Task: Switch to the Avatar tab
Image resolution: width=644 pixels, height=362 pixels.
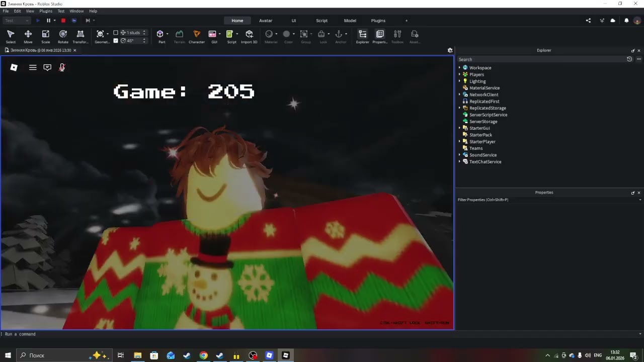Action: pos(266,21)
